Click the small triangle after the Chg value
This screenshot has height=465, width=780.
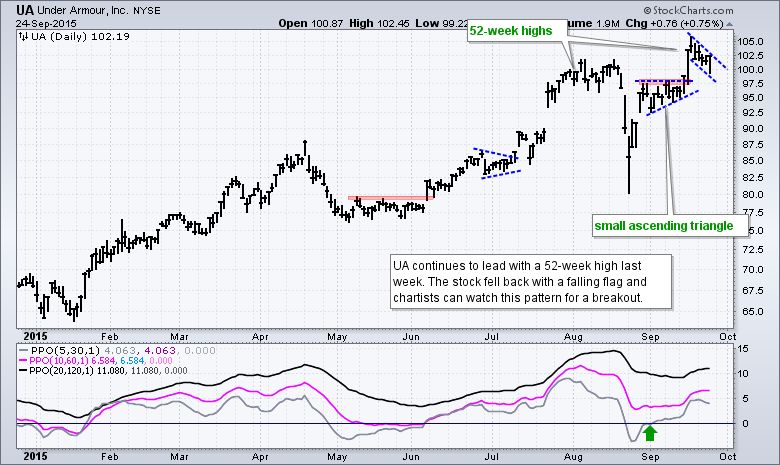click(729, 24)
